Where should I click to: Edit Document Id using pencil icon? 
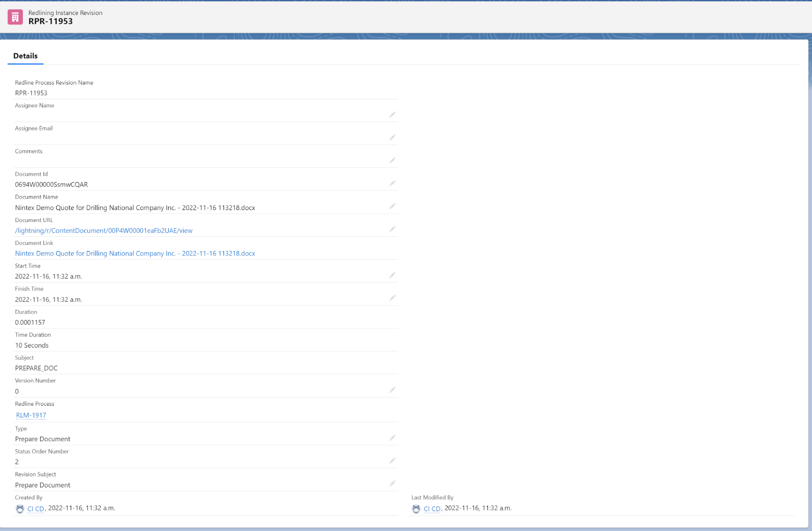pyautogui.click(x=392, y=183)
